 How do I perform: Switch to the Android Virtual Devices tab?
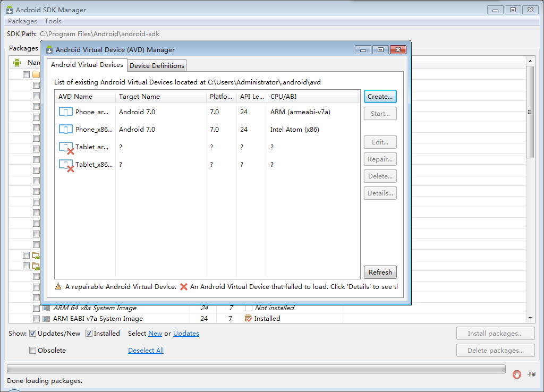[x=87, y=65]
